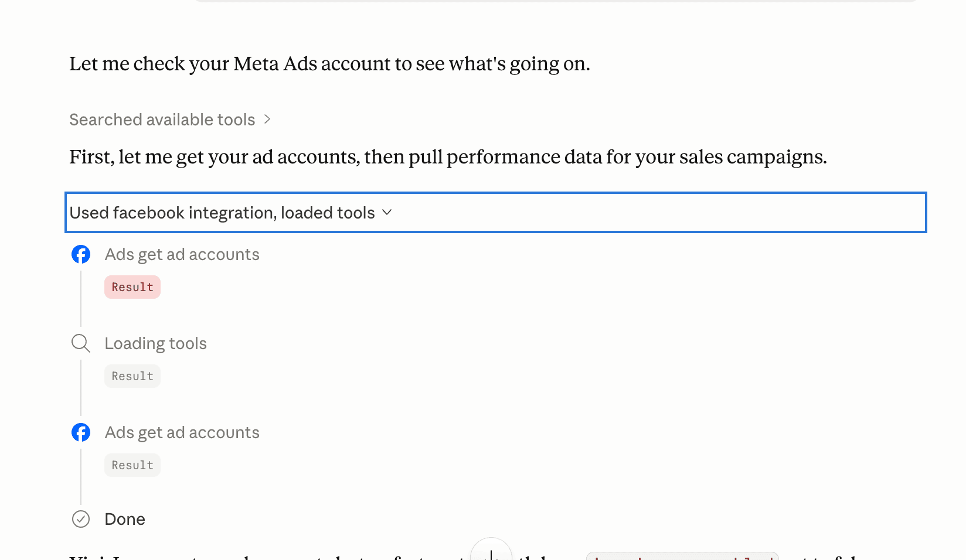Open the Searched available tools text
This screenshot has height=560, width=966.
pos(162,119)
